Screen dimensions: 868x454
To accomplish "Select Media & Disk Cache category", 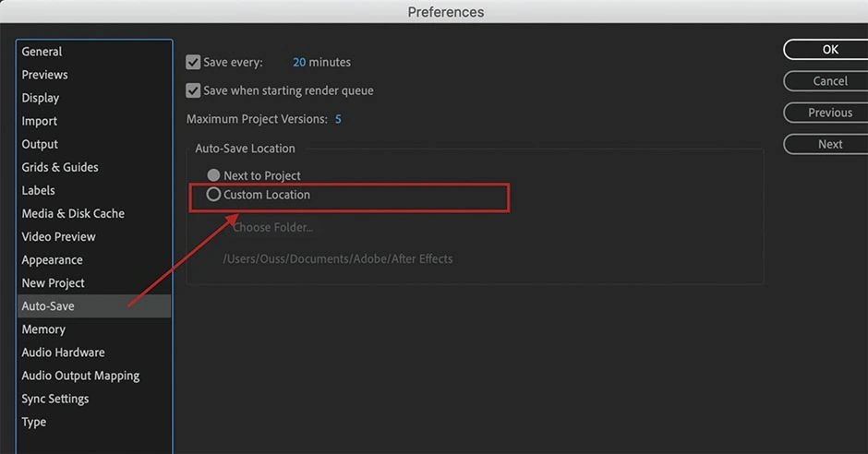I will 73,213.
